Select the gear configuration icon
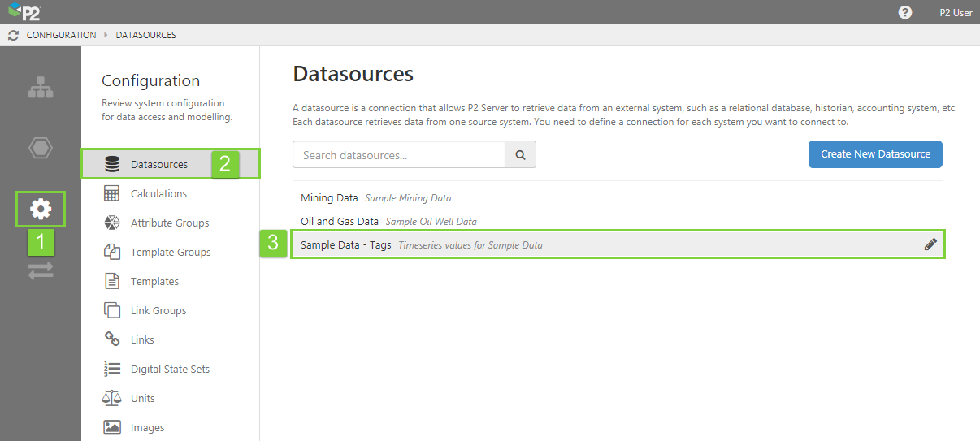 (x=40, y=210)
